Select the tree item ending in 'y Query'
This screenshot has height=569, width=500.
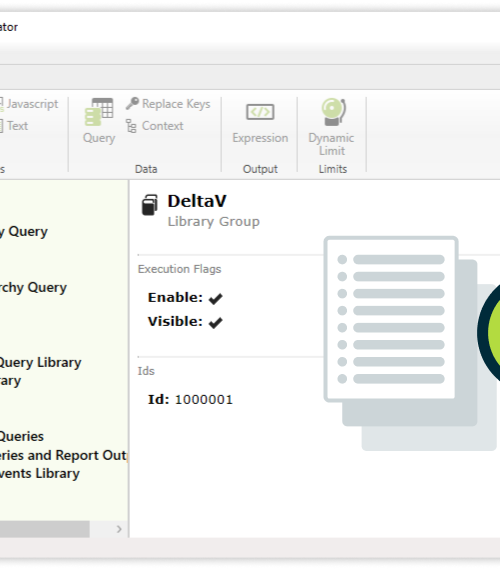[x=24, y=232]
